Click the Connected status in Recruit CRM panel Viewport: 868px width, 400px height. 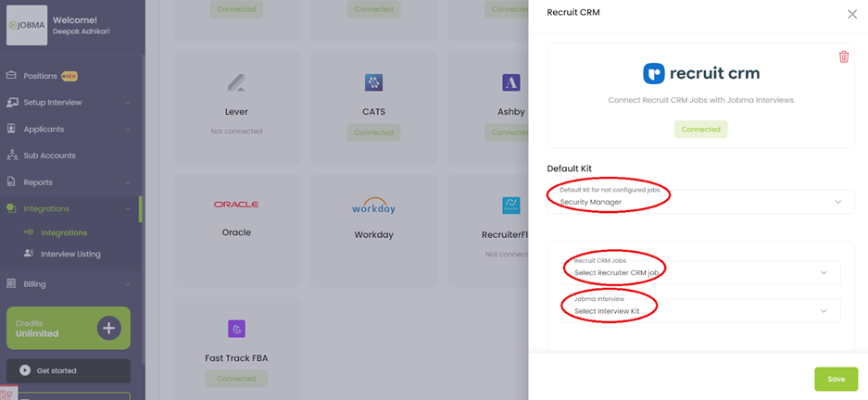[x=701, y=129]
